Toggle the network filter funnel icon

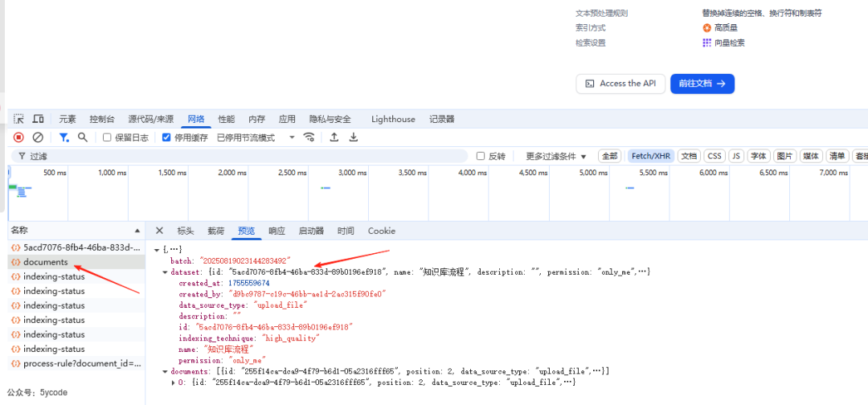tap(63, 137)
